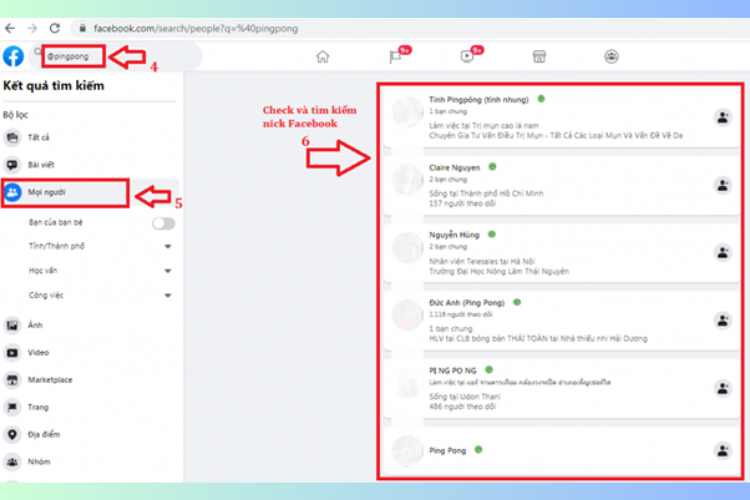
Task: Click 'Sống tại Udon Thani' text
Action: pos(464,397)
